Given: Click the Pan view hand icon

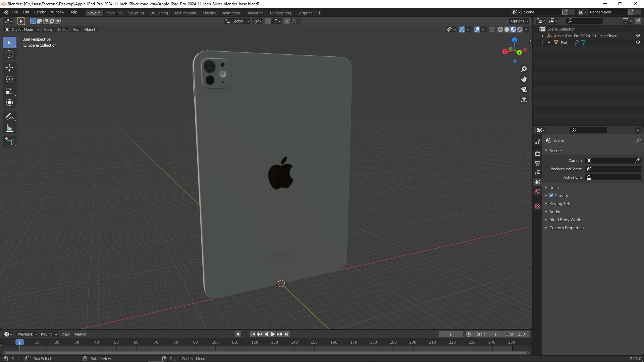Looking at the screenshot, I should click(524, 79).
